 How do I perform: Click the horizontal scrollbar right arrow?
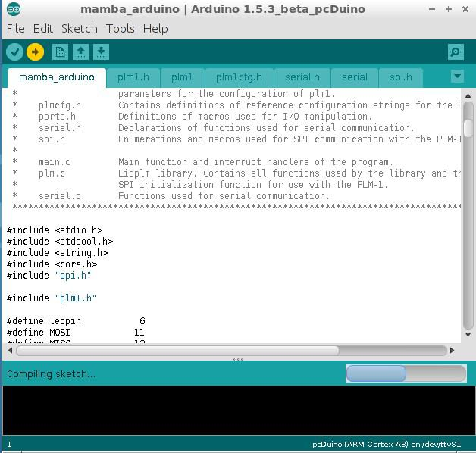tap(453, 350)
